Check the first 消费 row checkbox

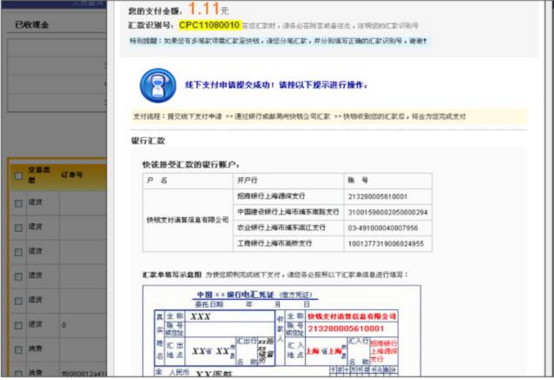(x=18, y=349)
